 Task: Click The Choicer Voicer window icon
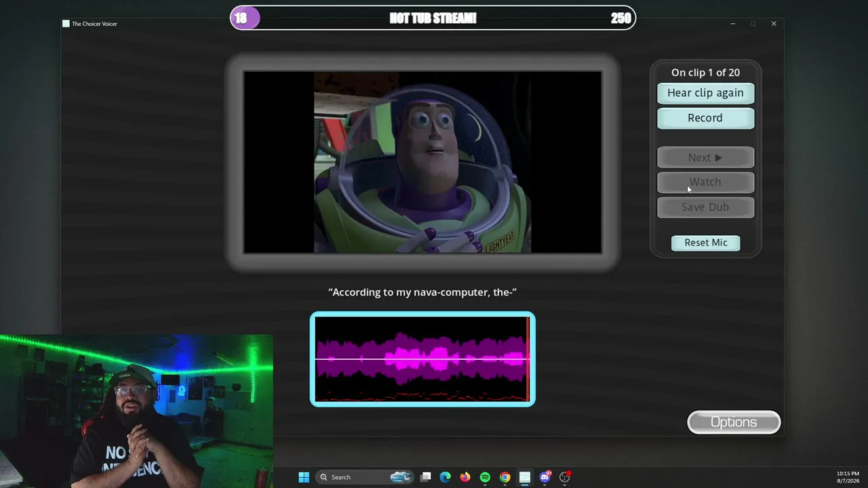click(66, 24)
